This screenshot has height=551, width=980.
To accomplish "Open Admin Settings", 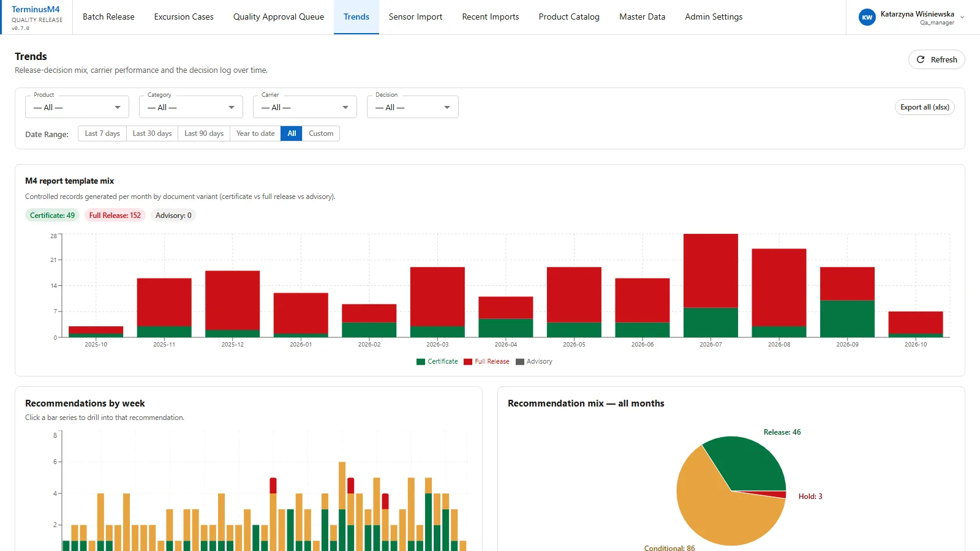I will click(714, 17).
